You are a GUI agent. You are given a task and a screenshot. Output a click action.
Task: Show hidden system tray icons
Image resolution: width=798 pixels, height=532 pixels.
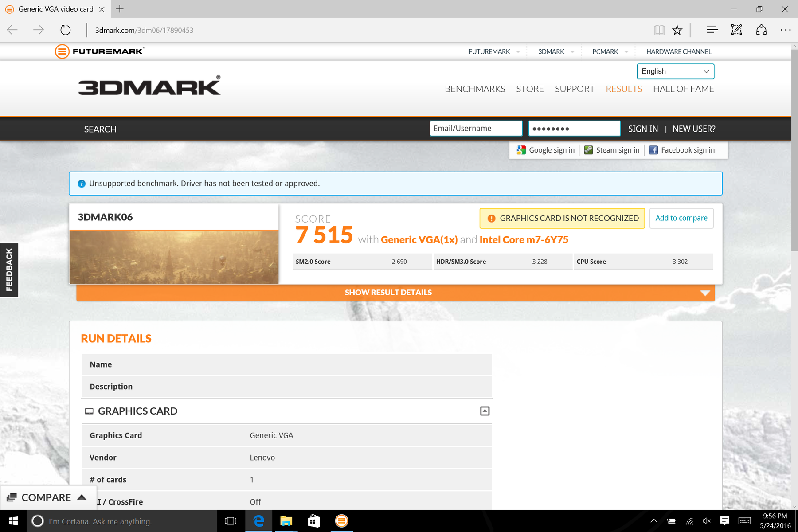point(653,521)
